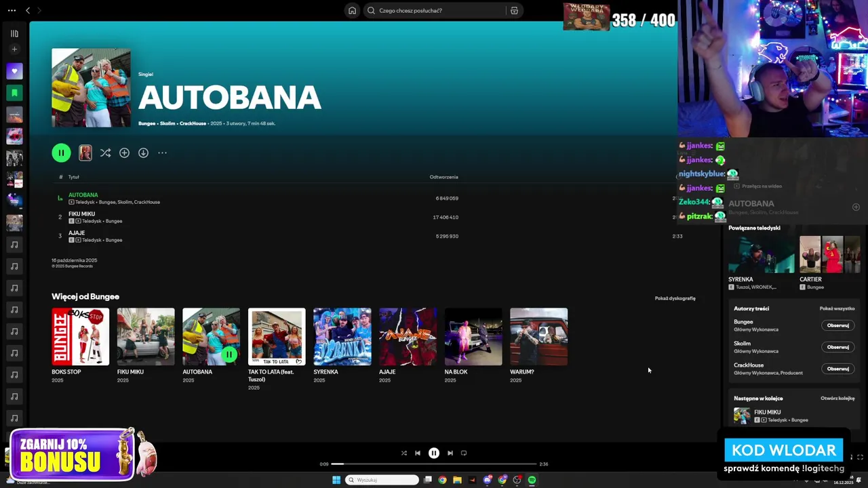Open the Browse icon in search bar
This screenshot has height=488, width=868.
click(x=514, y=10)
